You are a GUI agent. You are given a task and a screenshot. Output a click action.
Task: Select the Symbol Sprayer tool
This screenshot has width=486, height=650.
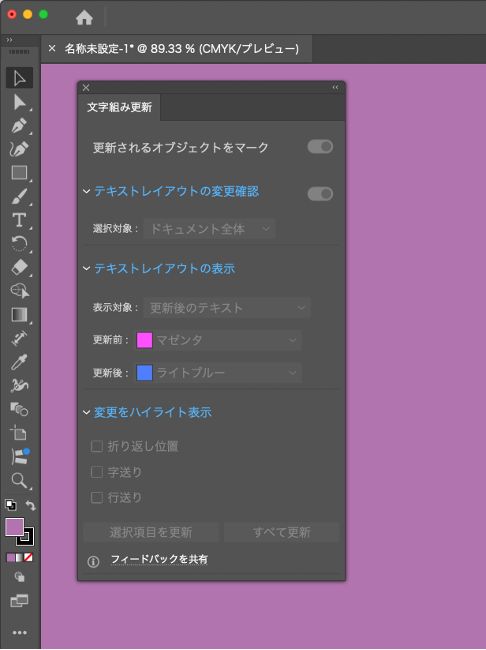point(19,386)
